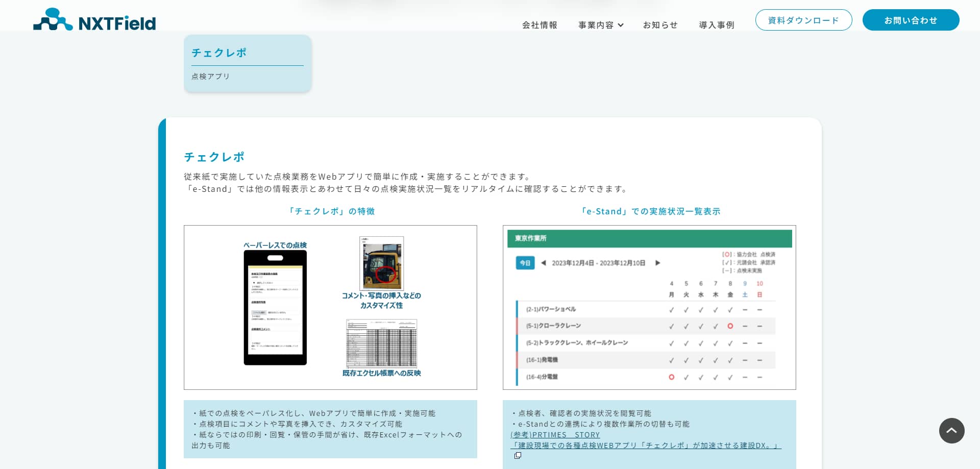Image resolution: width=980 pixels, height=469 pixels.
Task: Click the external-link icon under PRTIMES link
Action: 518,455
